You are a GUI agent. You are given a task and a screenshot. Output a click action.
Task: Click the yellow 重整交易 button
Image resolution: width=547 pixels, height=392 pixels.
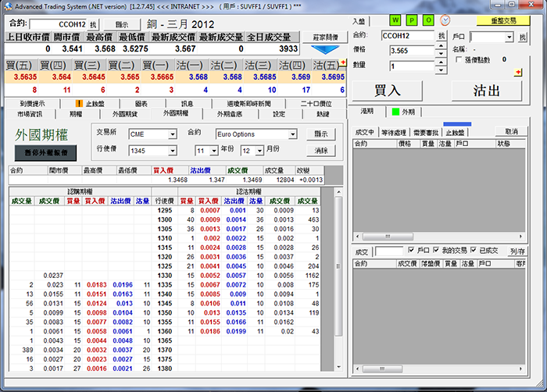tap(502, 20)
